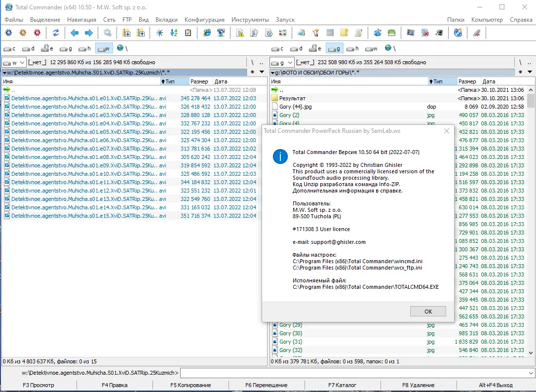Open the Notepad icon in the toolbar
This screenshot has height=392, width=536.
(302, 33)
